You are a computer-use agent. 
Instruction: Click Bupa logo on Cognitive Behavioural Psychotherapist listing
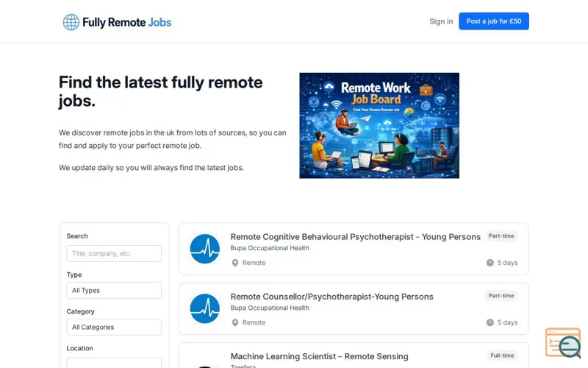tap(205, 249)
